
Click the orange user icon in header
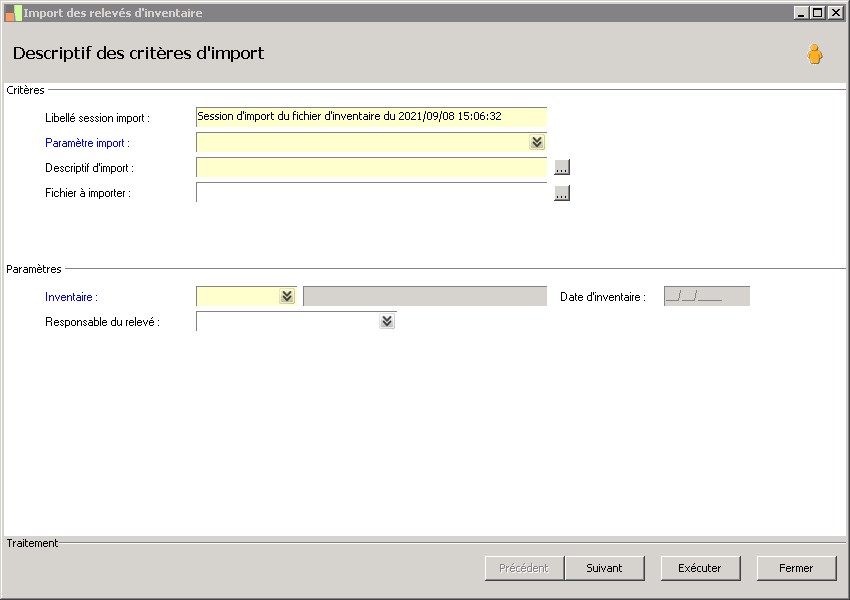click(x=815, y=55)
